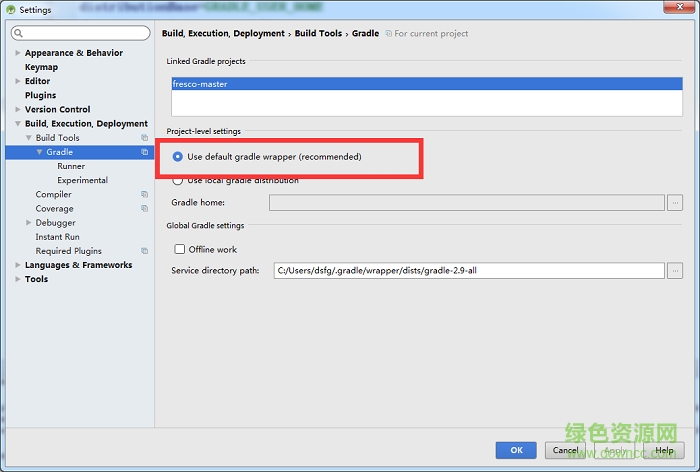700x472 pixels.
Task: Select the Gradle row in settings tree
Action: tap(79, 152)
